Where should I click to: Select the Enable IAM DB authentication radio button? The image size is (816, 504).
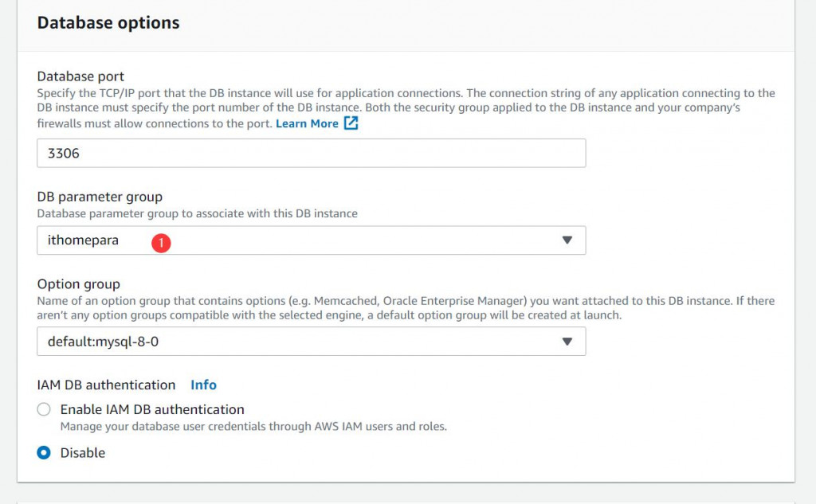click(45, 410)
